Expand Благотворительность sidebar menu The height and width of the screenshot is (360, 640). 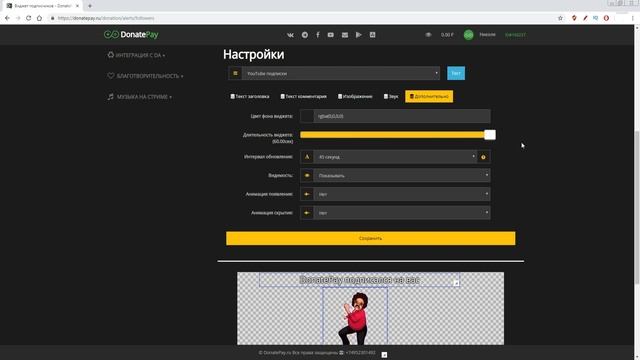coord(145,76)
